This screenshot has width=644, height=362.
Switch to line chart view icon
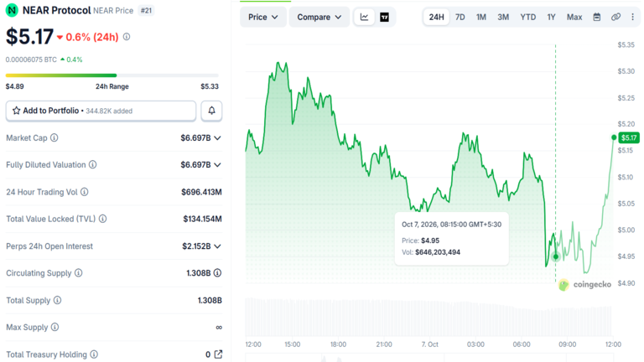coord(364,18)
